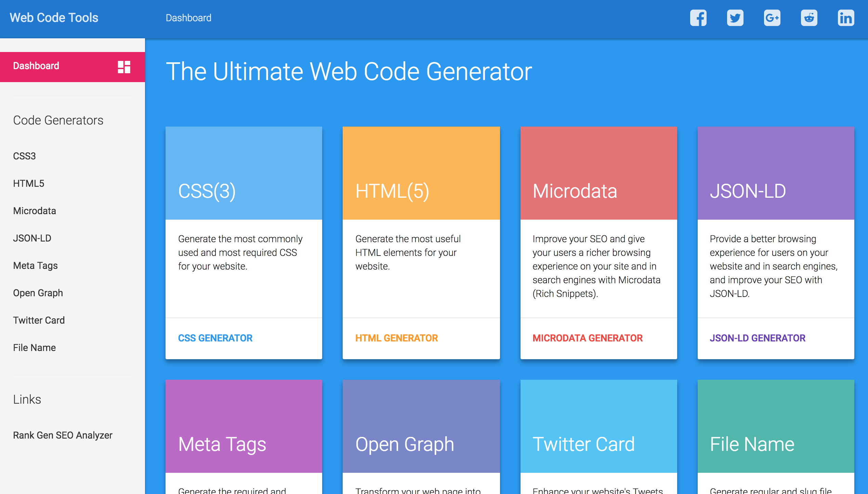Click the dashboard grid icon in sidebar

tap(124, 67)
